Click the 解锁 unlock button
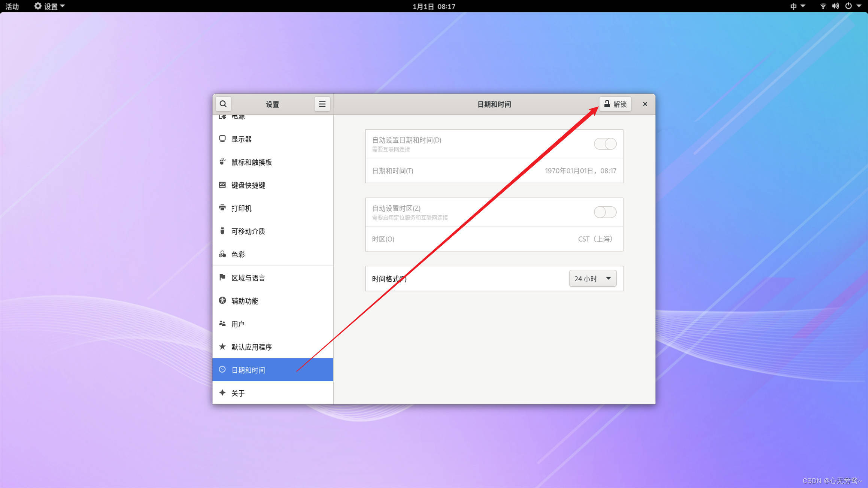The width and height of the screenshot is (868, 488). click(615, 104)
